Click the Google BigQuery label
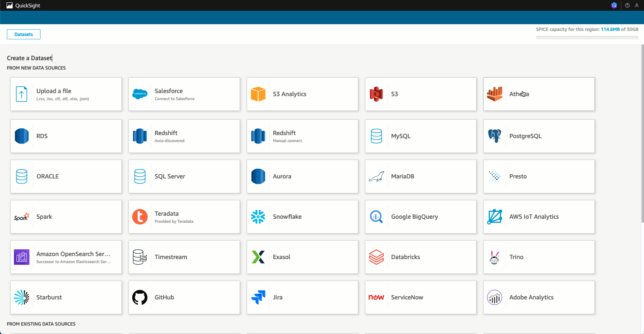The image size is (644, 334). 415,217
